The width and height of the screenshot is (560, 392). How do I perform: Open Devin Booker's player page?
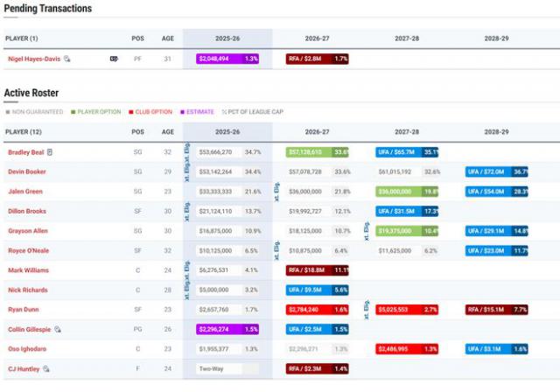[x=27, y=171]
